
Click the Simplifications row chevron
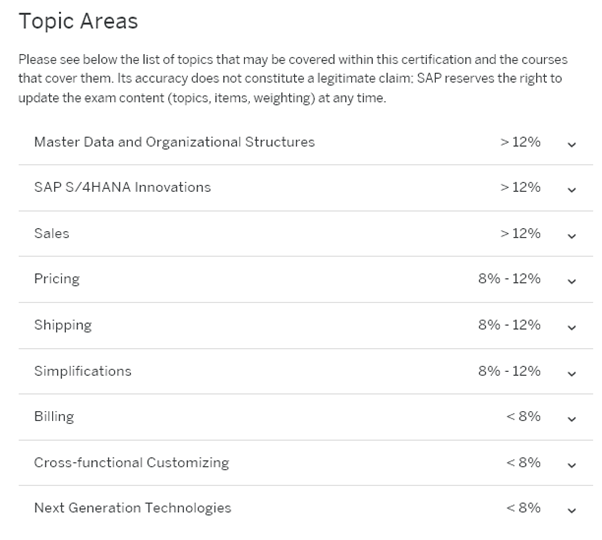572,374
